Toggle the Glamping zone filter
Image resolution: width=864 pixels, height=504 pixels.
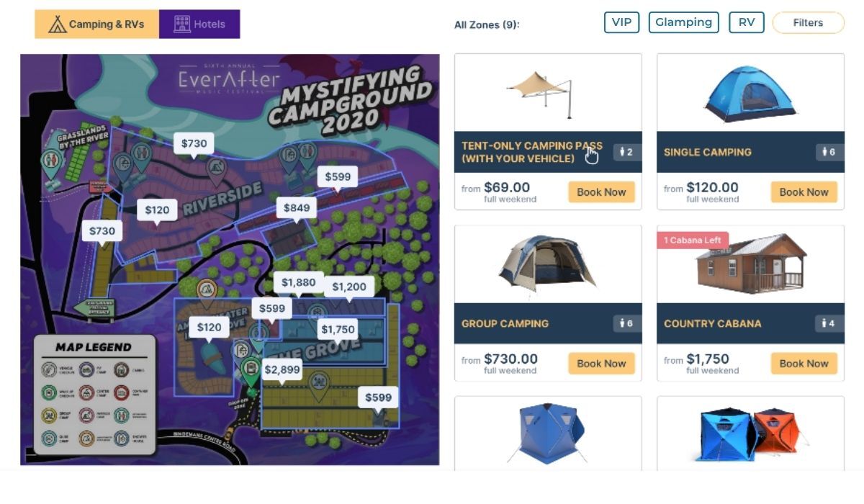point(683,22)
